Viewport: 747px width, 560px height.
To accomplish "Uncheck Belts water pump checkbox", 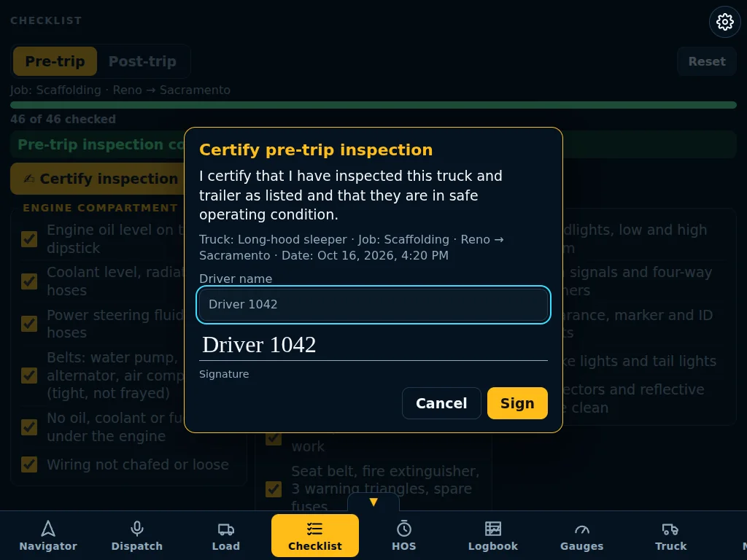I will coord(29,376).
